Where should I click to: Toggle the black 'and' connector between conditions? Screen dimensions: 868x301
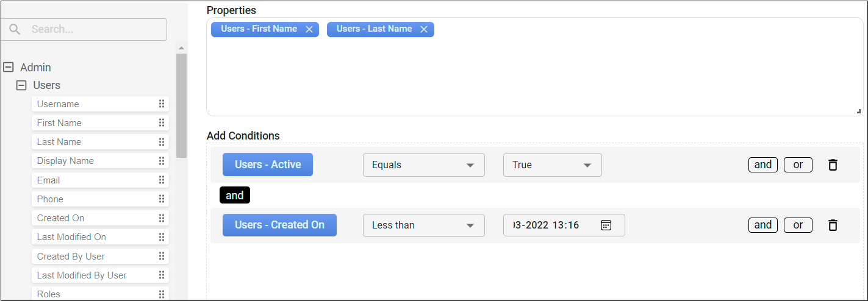pos(235,196)
